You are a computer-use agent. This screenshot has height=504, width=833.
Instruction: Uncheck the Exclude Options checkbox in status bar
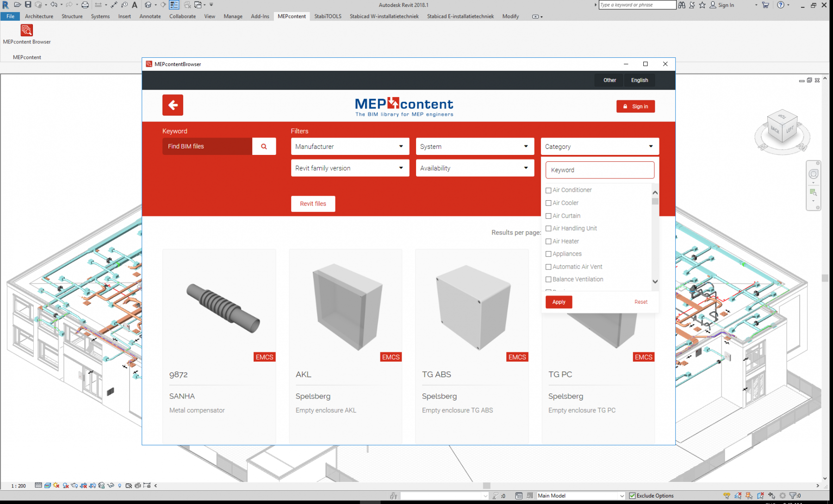(x=632, y=496)
